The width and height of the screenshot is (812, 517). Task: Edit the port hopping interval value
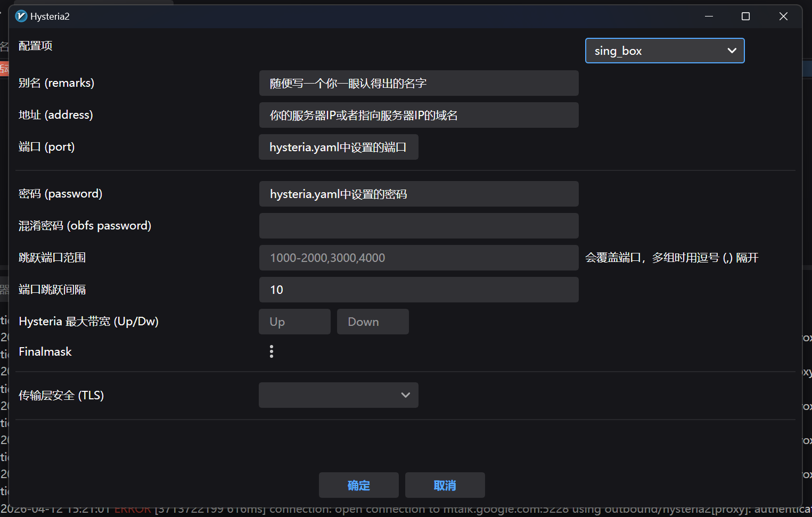click(x=419, y=290)
